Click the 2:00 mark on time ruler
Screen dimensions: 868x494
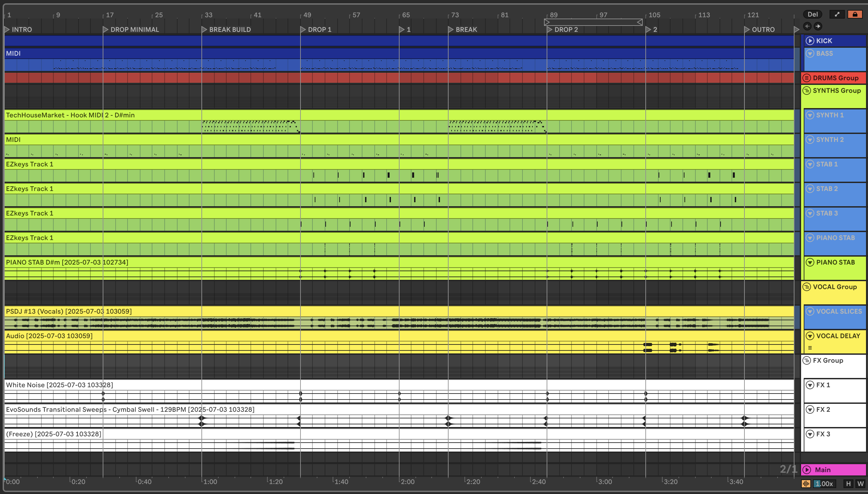coord(407,482)
